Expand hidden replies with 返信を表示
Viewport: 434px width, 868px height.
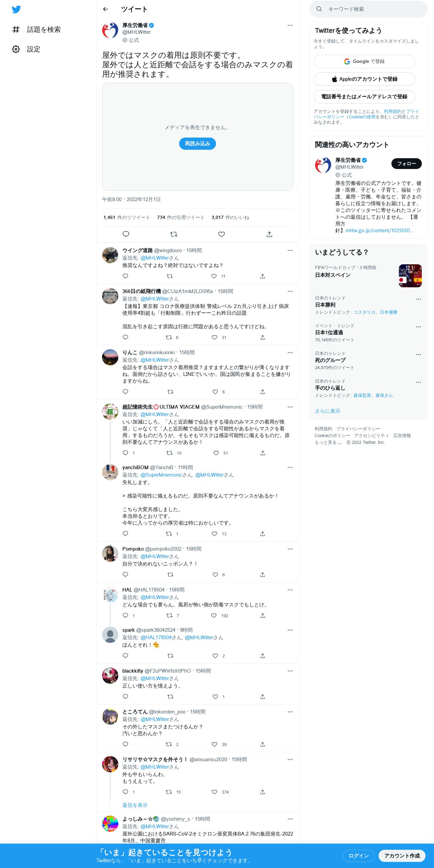pyautogui.click(x=135, y=805)
